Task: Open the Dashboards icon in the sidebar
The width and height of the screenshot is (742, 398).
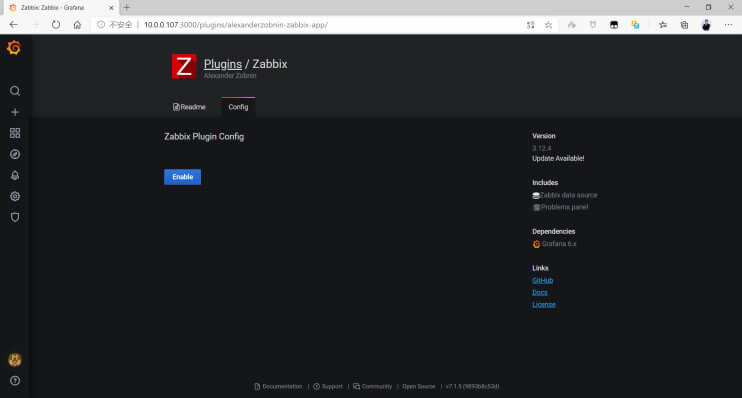Action: [x=15, y=133]
